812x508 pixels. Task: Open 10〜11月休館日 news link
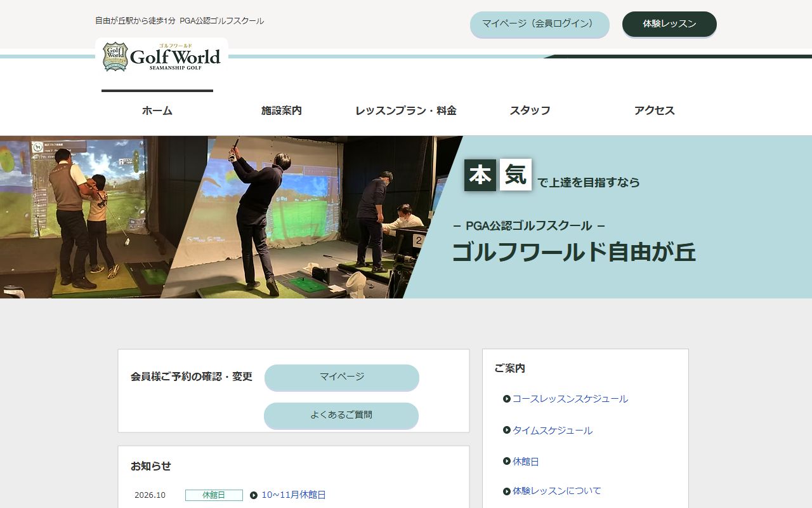pos(294,495)
